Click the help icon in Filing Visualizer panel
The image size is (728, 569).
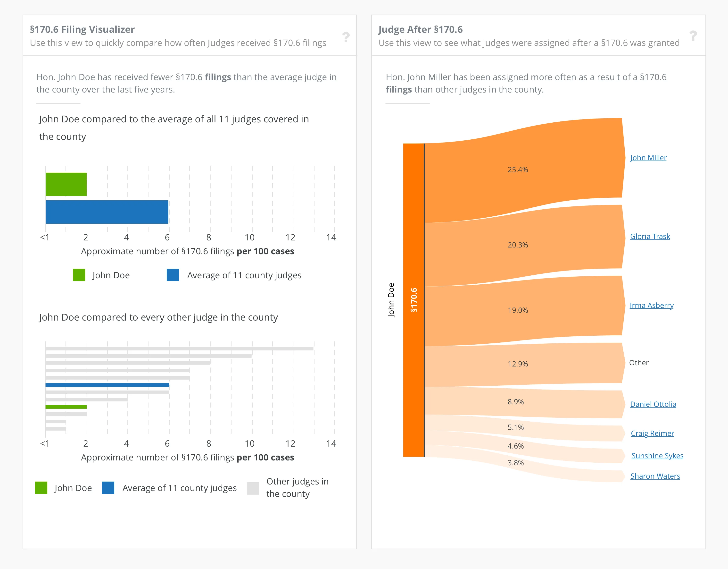click(x=346, y=37)
